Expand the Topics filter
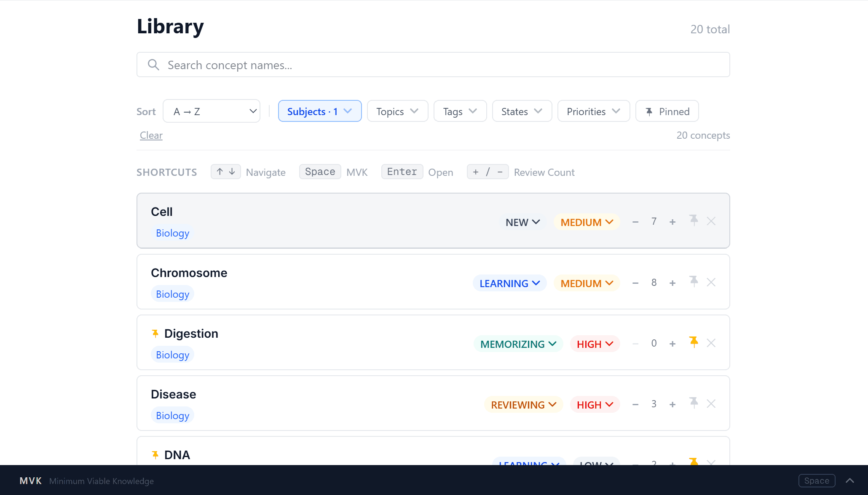This screenshot has height=495, width=868. (x=397, y=111)
